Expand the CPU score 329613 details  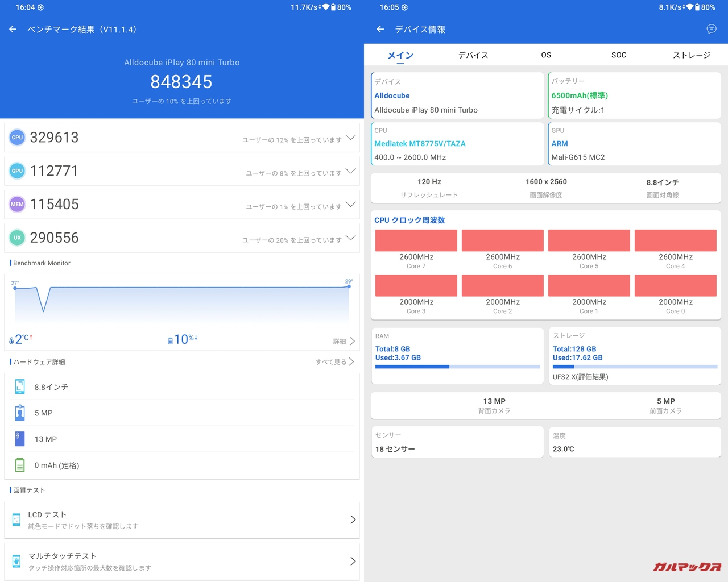351,138
